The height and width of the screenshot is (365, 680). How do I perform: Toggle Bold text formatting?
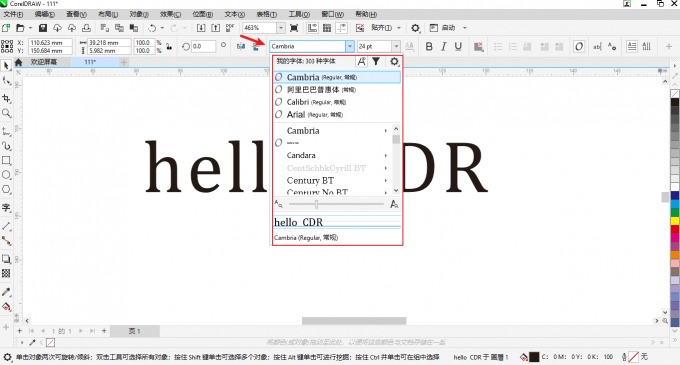pos(429,46)
